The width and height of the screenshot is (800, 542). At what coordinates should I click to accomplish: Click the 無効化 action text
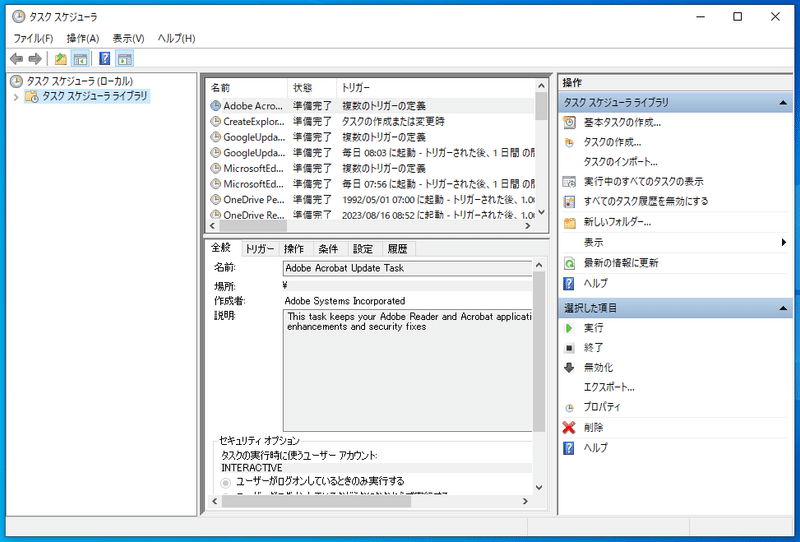598,367
